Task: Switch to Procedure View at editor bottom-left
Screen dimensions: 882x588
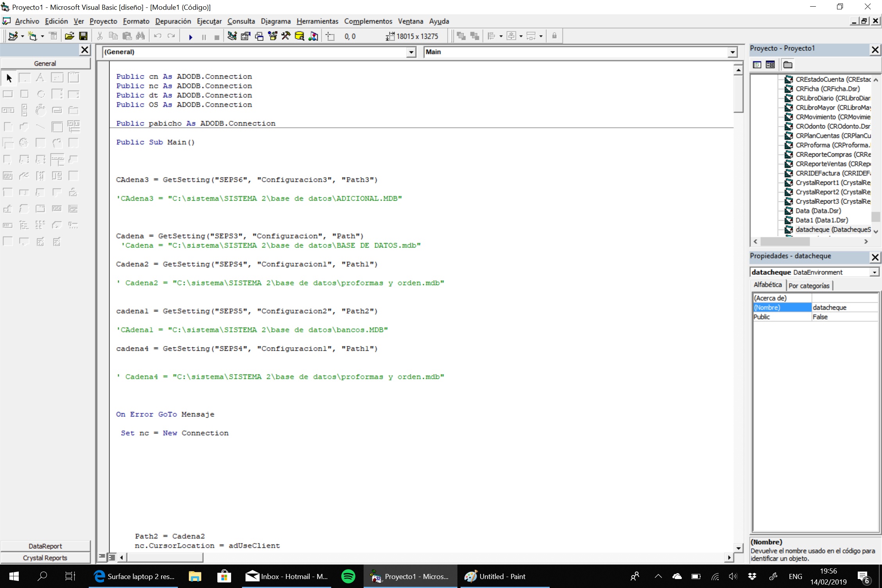Action: click(x=102, y=557)
